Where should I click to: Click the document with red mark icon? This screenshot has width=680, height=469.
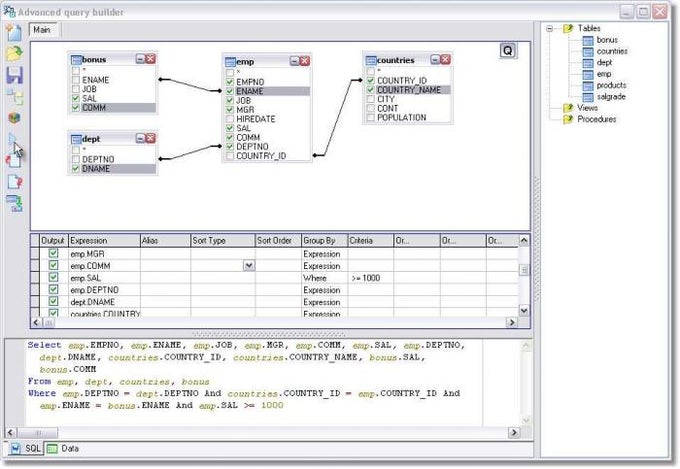point(15,182)
